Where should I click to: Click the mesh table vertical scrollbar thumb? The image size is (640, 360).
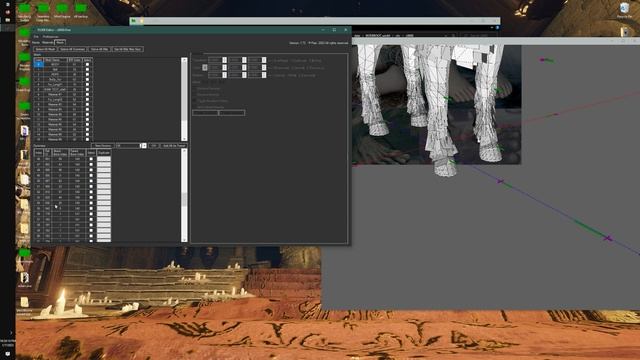pyautogui.click(x=184, y=91)
